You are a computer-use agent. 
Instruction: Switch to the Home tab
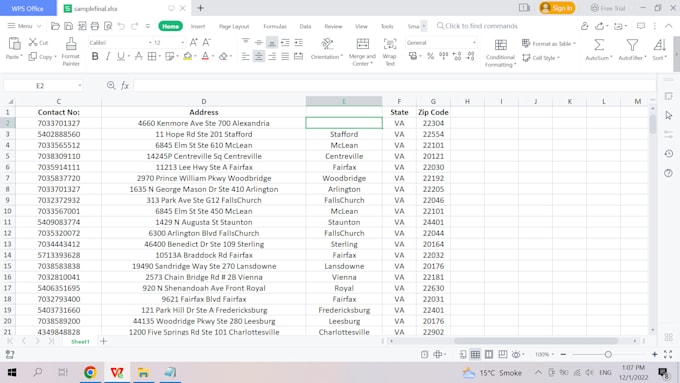point(170,26)
